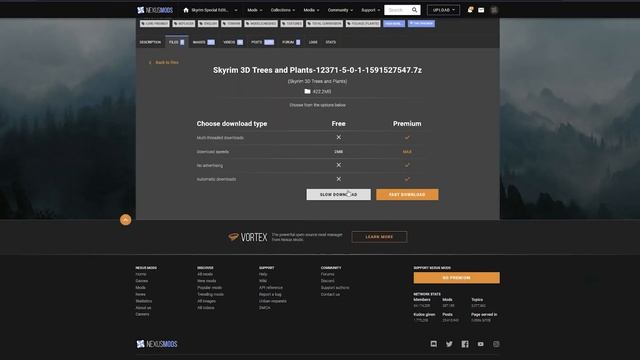Open the Discord icon in the footer social row
The image size is (640, 360).
(x=433, y=344)
